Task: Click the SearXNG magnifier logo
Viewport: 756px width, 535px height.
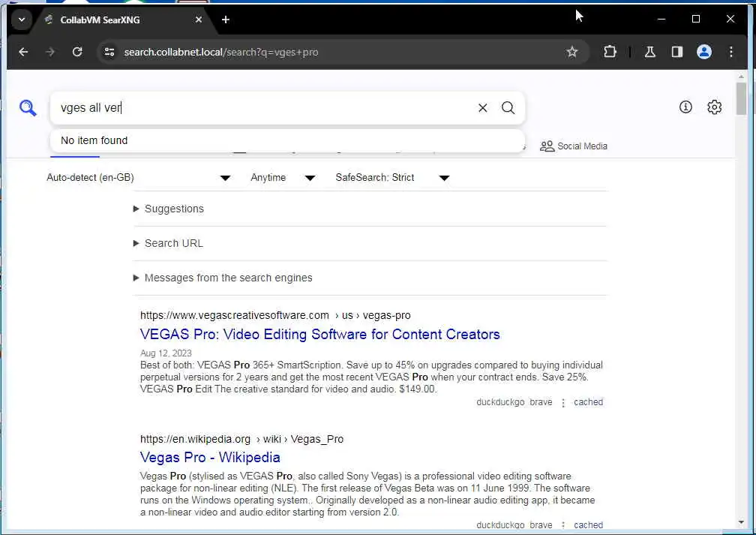Action: (x=28, y=107)
